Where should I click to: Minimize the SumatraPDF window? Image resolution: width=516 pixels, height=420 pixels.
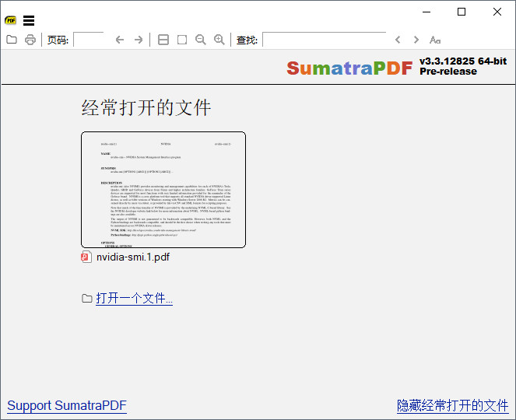(x=426, y=12)
